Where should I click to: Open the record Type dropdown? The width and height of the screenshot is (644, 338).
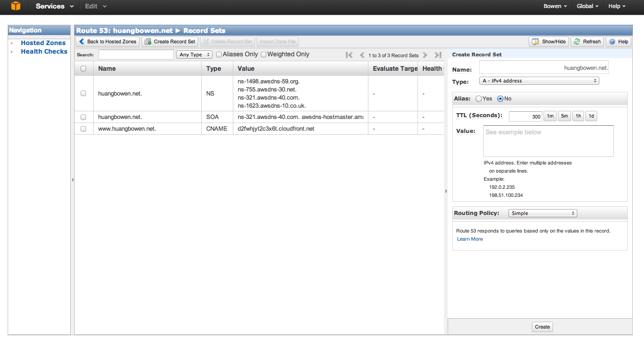[539, 81]
